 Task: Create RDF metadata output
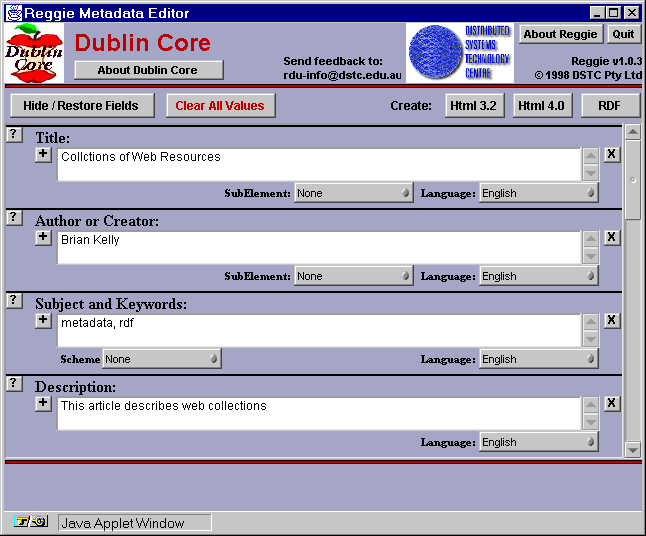coord(611,106)
